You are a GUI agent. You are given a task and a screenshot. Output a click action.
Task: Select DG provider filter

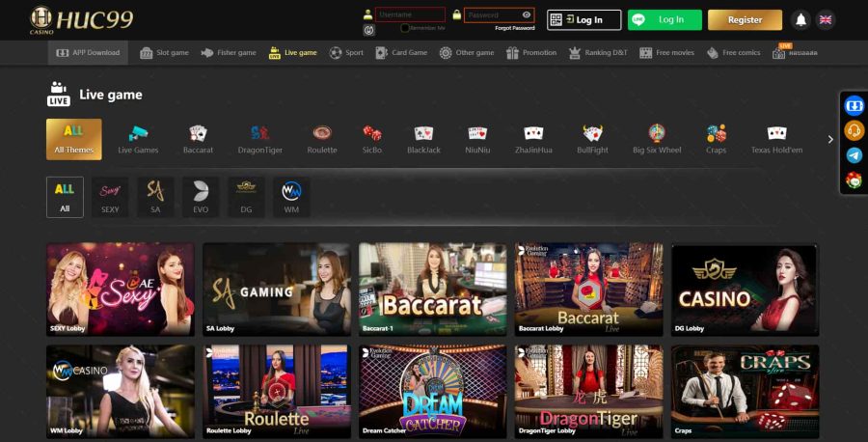pyautogui.click(x=246, y=197)
